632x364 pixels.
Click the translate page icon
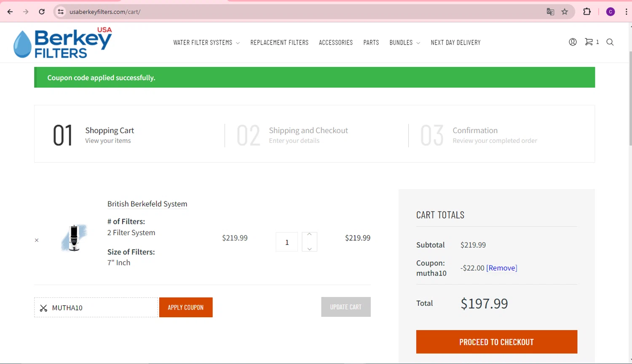pos(550,12)
